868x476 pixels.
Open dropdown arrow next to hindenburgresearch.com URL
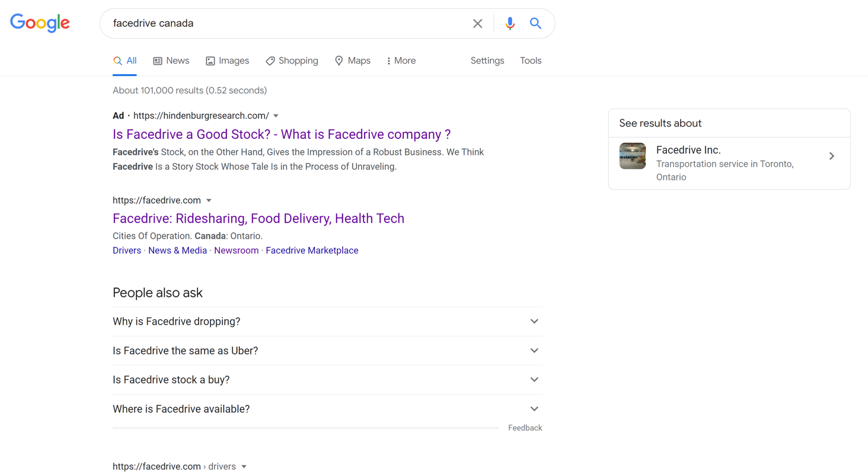[x=276, y=116]
